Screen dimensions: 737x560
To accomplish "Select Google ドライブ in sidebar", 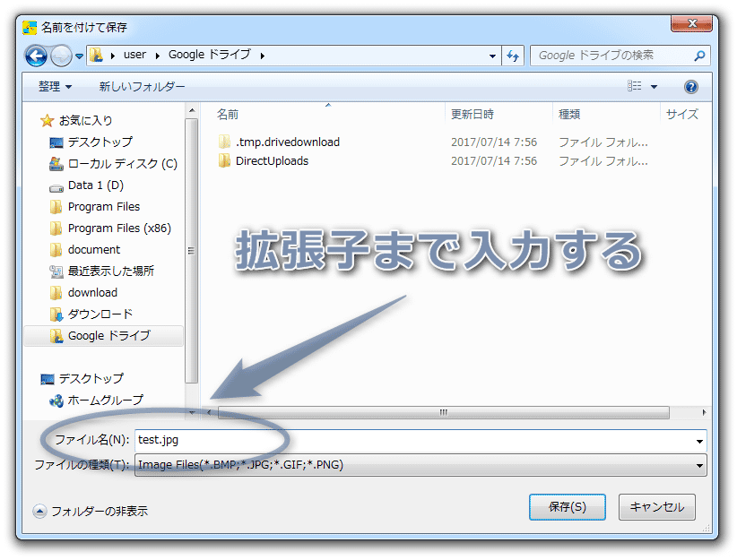I will point(109,335).
